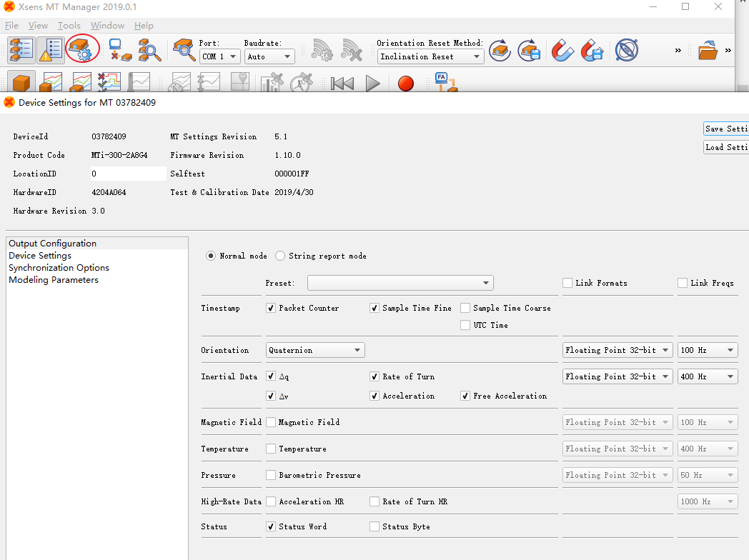Click the Open File folder icon
The height and width of the screenshot is (560, 749).
[x=708, y=50]
